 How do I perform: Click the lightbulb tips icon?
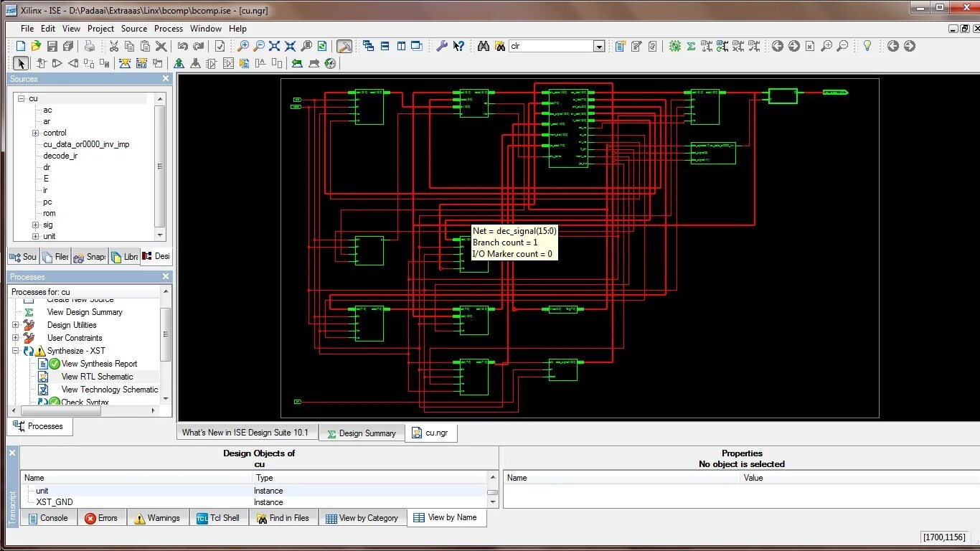tap(867, 46)
